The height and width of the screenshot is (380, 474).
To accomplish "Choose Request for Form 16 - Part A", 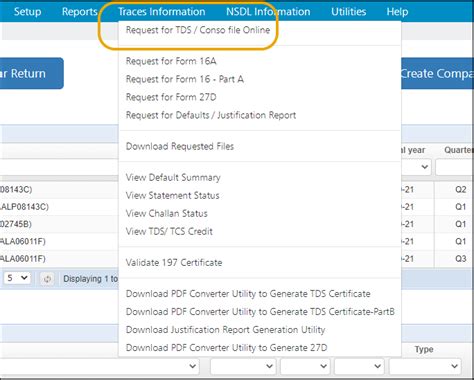I will pos(185,79).
